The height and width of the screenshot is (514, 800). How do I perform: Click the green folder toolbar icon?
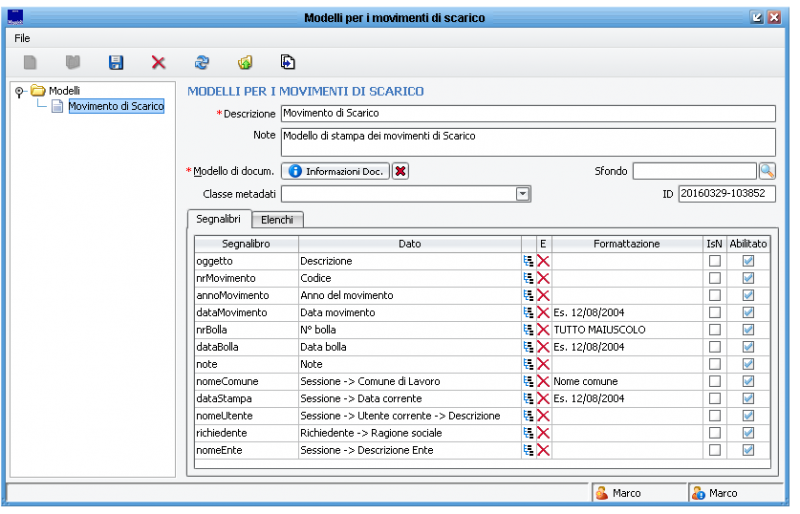244,62
